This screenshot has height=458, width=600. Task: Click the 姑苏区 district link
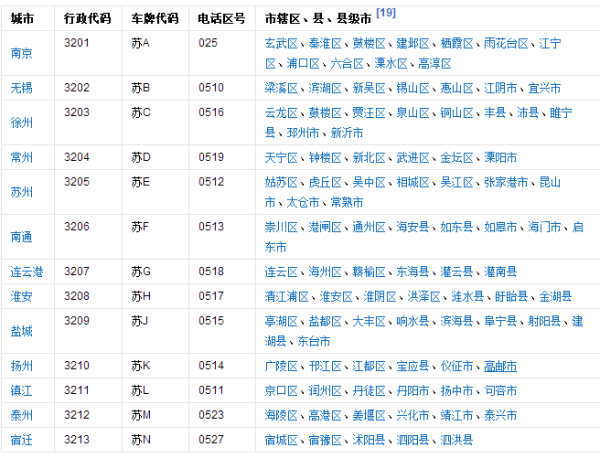[x=281, y=182]
